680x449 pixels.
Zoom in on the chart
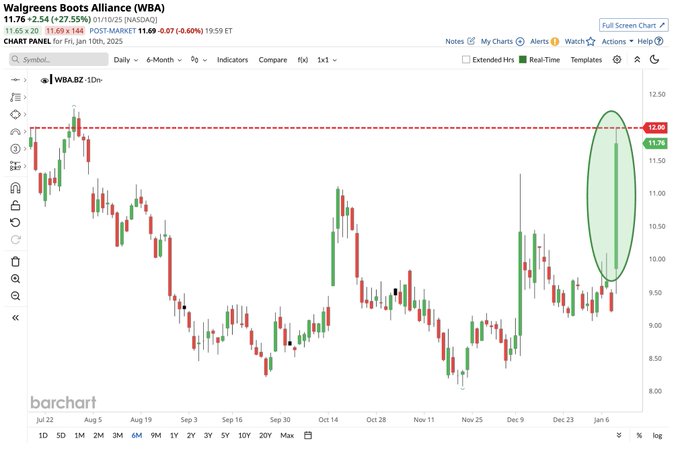pos(15,279)
